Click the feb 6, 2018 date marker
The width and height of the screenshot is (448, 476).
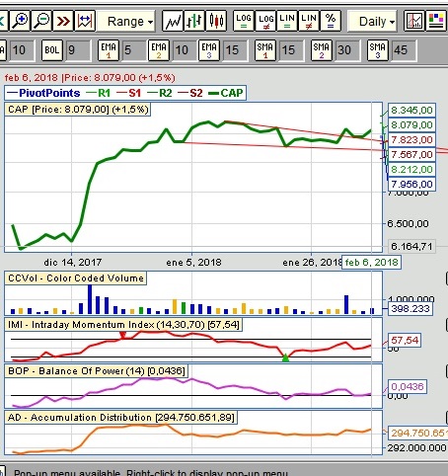pos(371,263)
